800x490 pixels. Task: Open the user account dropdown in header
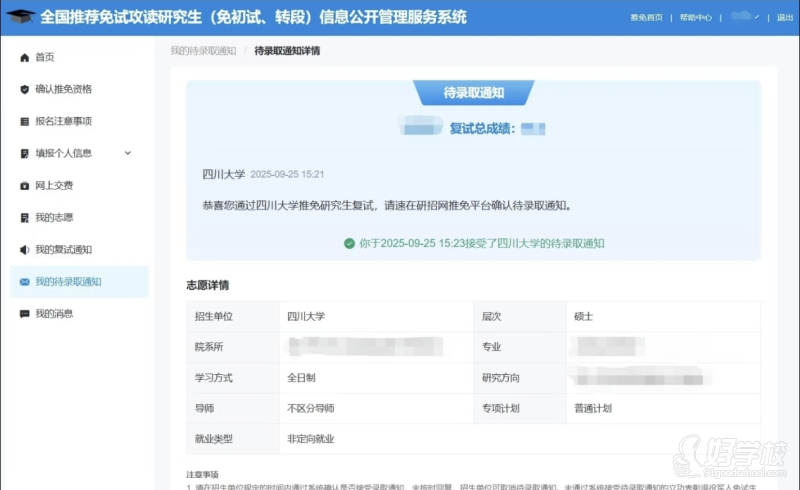[744, 17]
